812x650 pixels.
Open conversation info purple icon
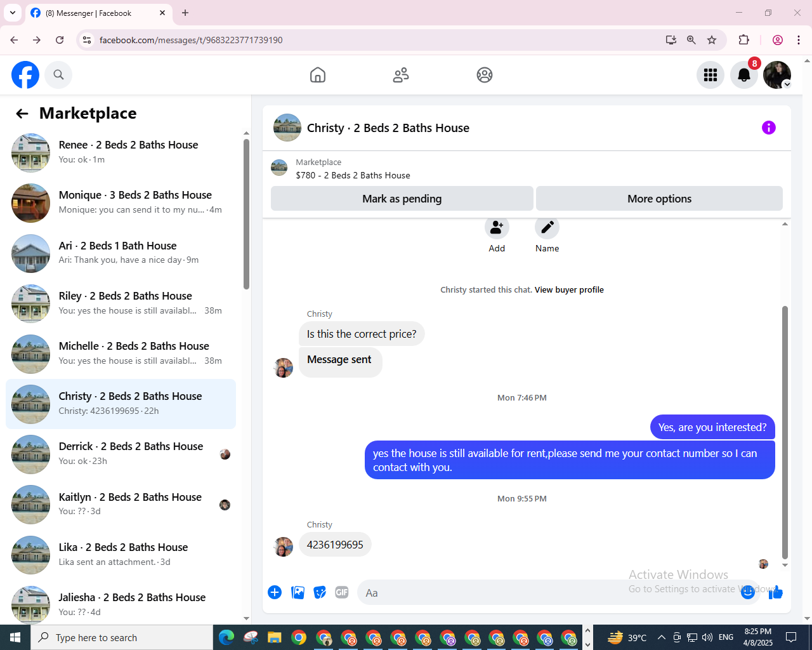(769, 128)
